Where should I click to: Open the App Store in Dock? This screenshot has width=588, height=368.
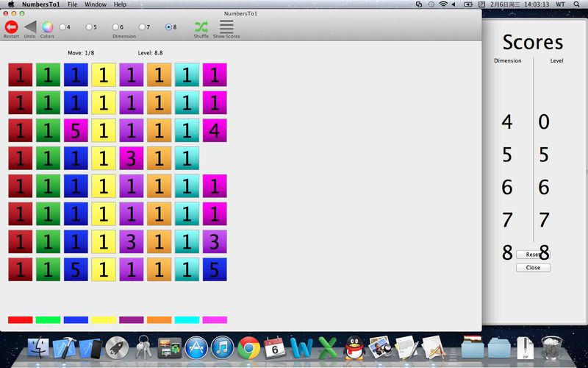(196, 348)
